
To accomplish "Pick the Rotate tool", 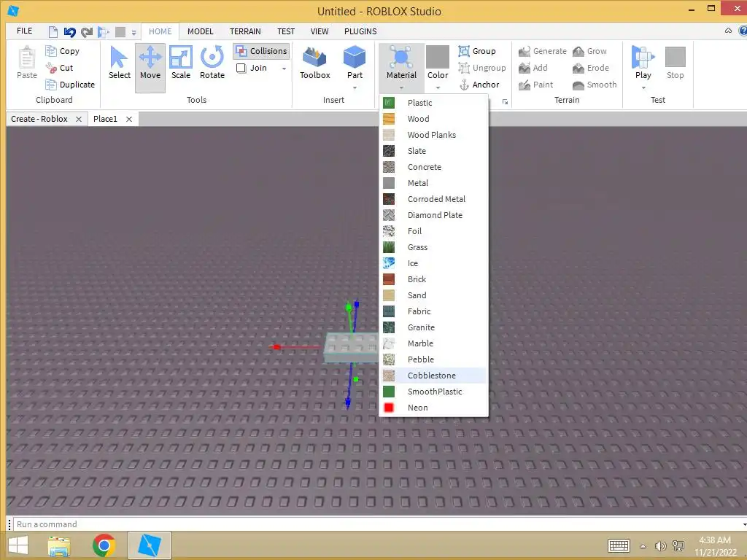I will [x=212, y=63].
